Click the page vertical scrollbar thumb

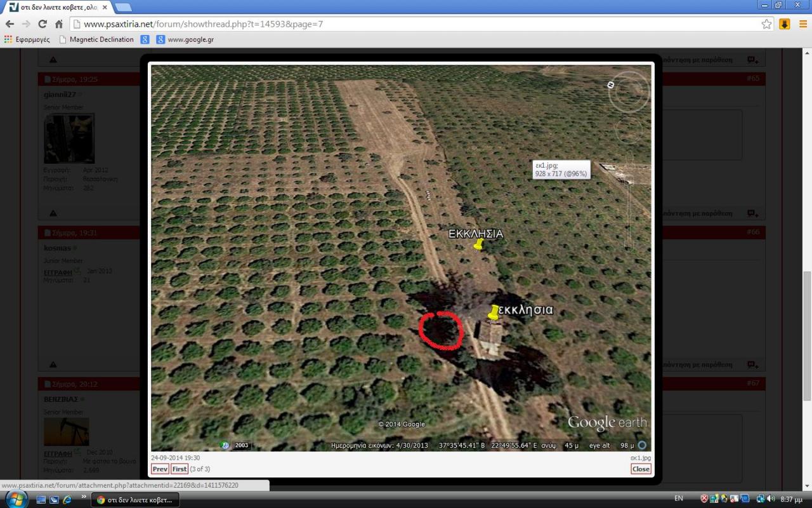806,335
